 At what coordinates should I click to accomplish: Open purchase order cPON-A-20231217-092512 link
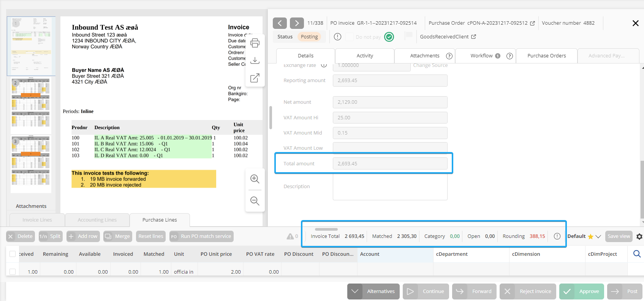coord(532,23)
